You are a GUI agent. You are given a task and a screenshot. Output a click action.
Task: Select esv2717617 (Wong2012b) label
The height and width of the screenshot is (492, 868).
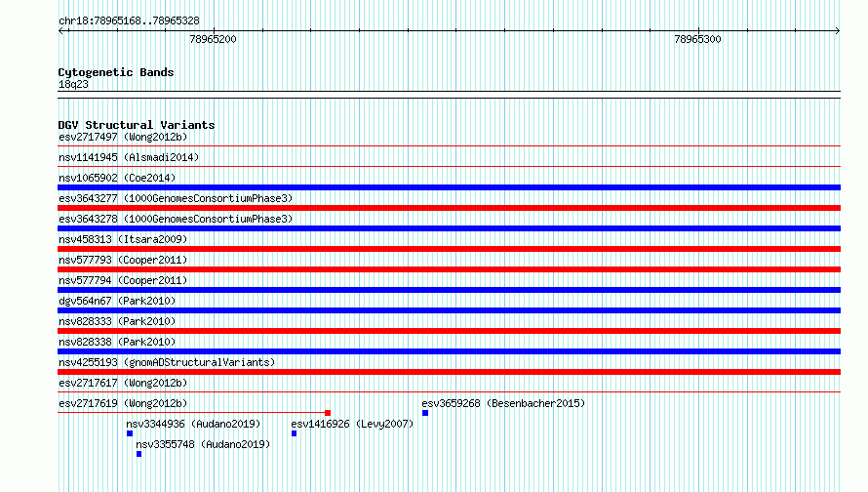(x=123, y=383)
